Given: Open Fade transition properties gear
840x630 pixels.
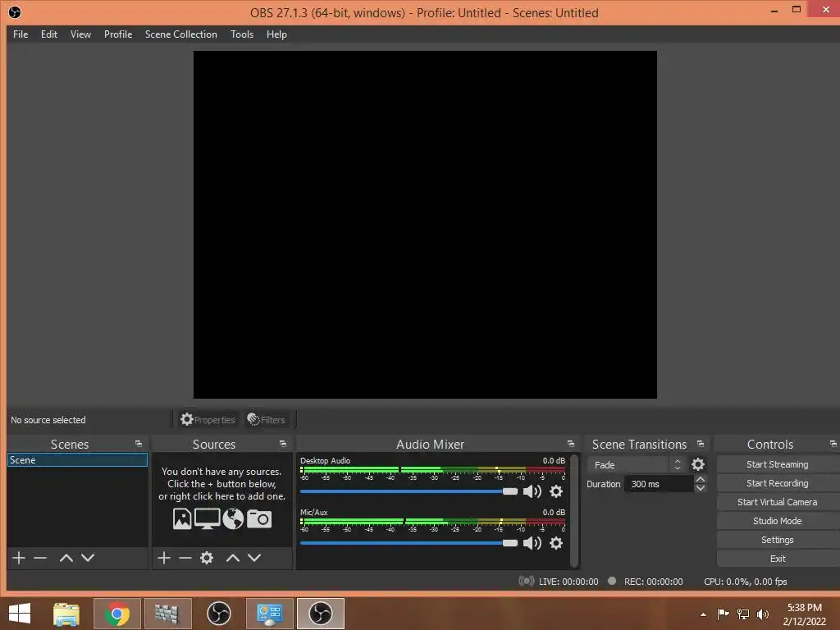Looking at the screenshot, I should coord(697,464).
